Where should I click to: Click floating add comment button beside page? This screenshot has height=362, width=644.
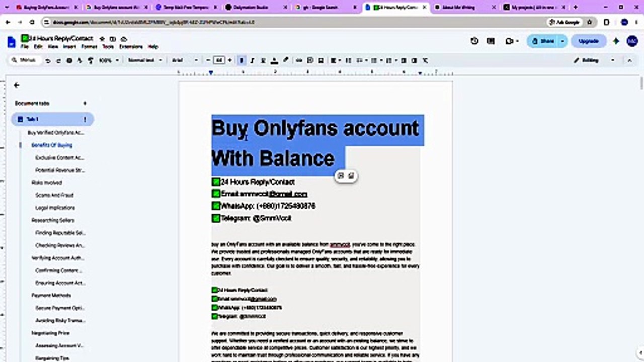click(341, 175)
